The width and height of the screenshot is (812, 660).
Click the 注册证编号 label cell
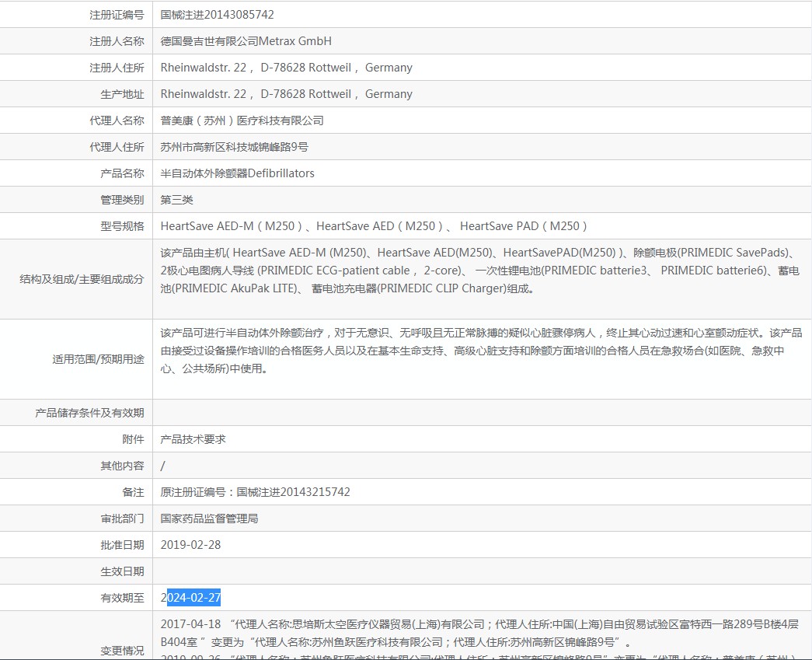pos(117,15)
